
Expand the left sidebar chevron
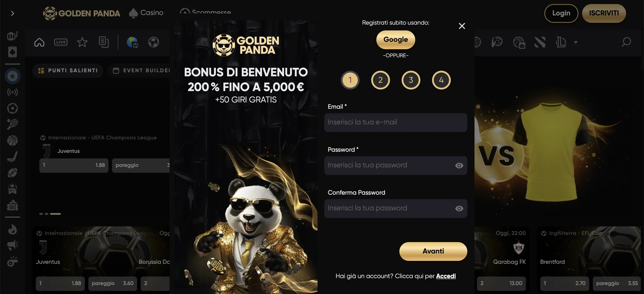(13, 13)
